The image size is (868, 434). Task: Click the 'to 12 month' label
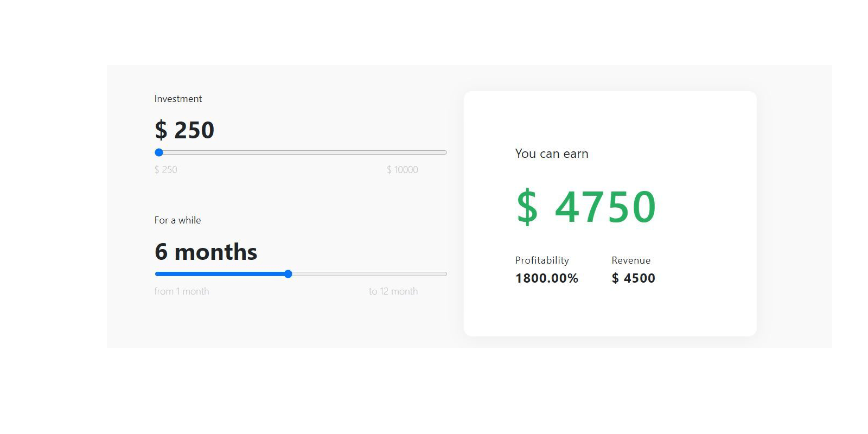click(x=393, y=291)
